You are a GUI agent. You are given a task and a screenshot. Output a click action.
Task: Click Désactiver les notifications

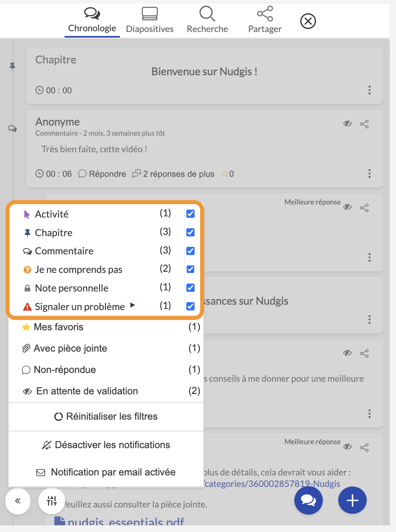pos(106,445)
